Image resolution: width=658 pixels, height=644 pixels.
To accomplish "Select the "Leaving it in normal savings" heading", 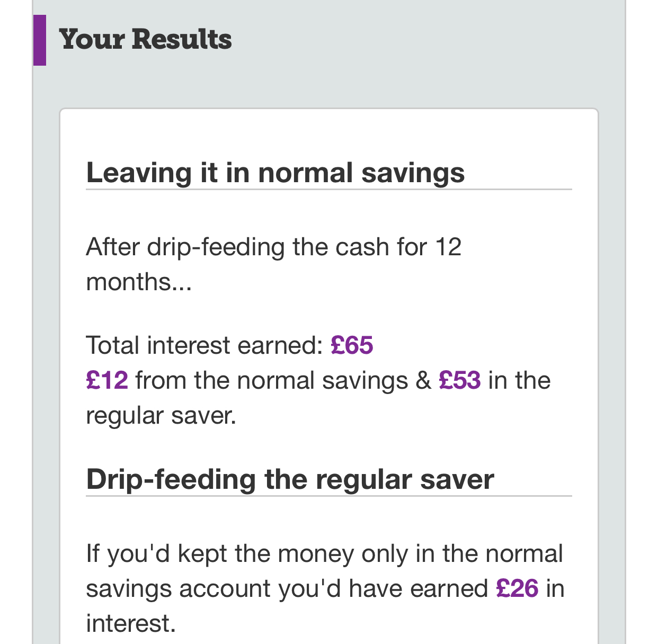I will 275,173.
